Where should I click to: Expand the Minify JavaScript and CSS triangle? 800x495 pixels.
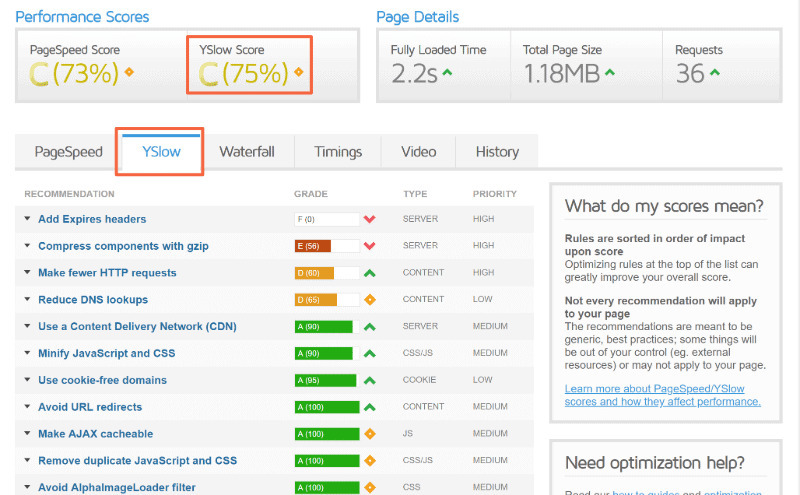pyautogui.click(x=27, y=353)
